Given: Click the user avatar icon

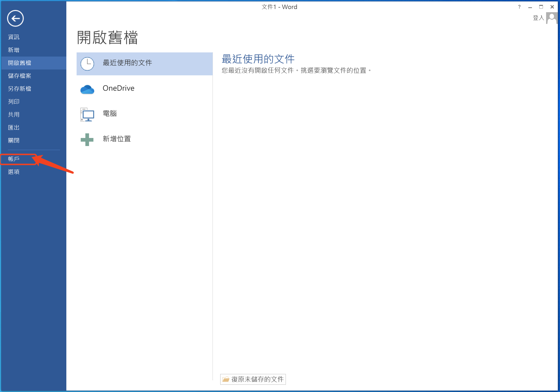Looking at the screenshot, I should tap(551, 18).
